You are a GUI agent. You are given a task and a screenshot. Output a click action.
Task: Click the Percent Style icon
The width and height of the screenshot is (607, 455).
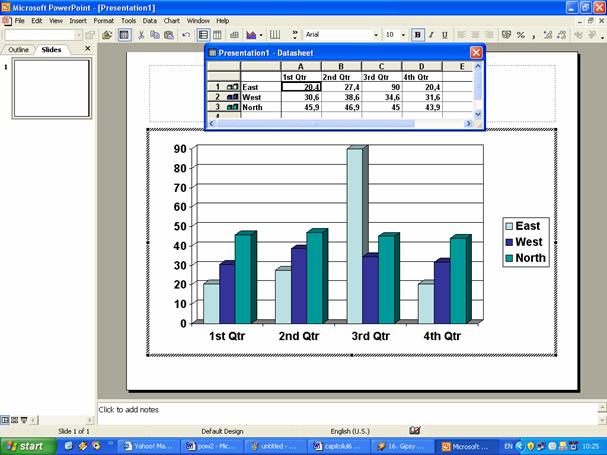click(x=521, y=35)
